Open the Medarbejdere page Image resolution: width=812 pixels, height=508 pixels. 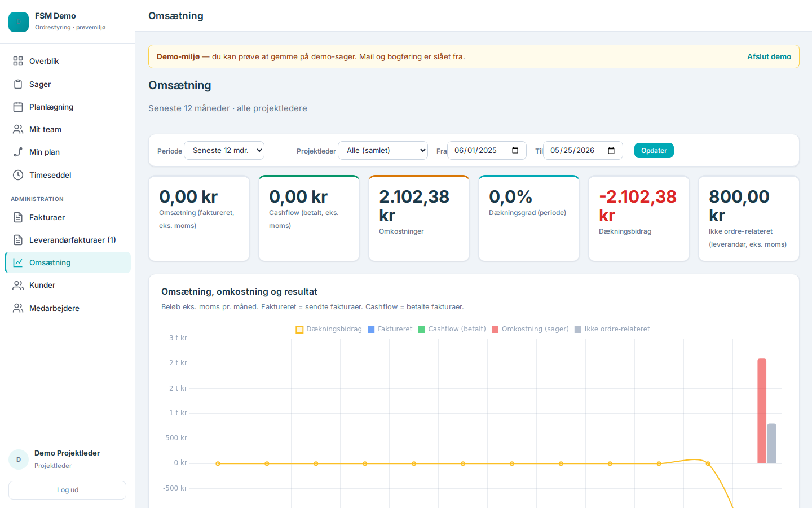(x=68, y=308)
